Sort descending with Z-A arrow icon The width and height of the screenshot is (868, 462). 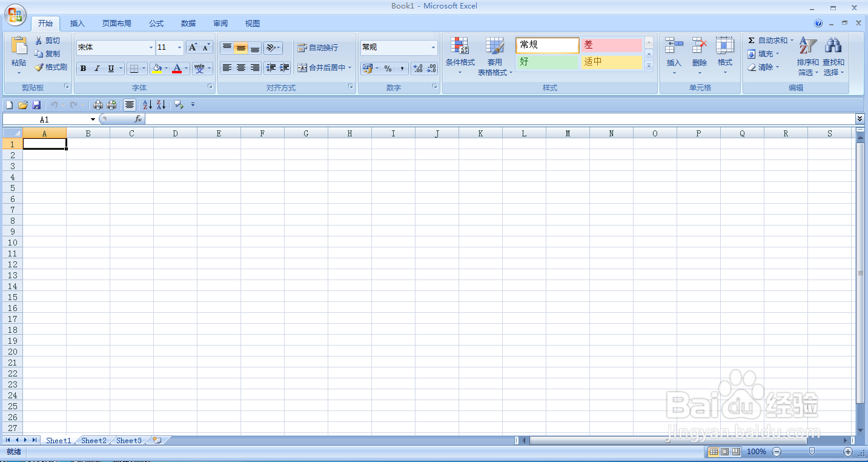pos(161,105)
